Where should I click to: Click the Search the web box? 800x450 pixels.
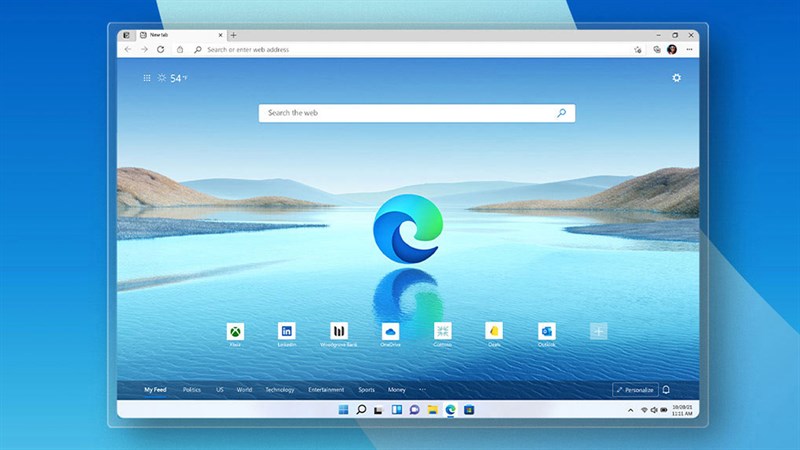pos(417,113)
